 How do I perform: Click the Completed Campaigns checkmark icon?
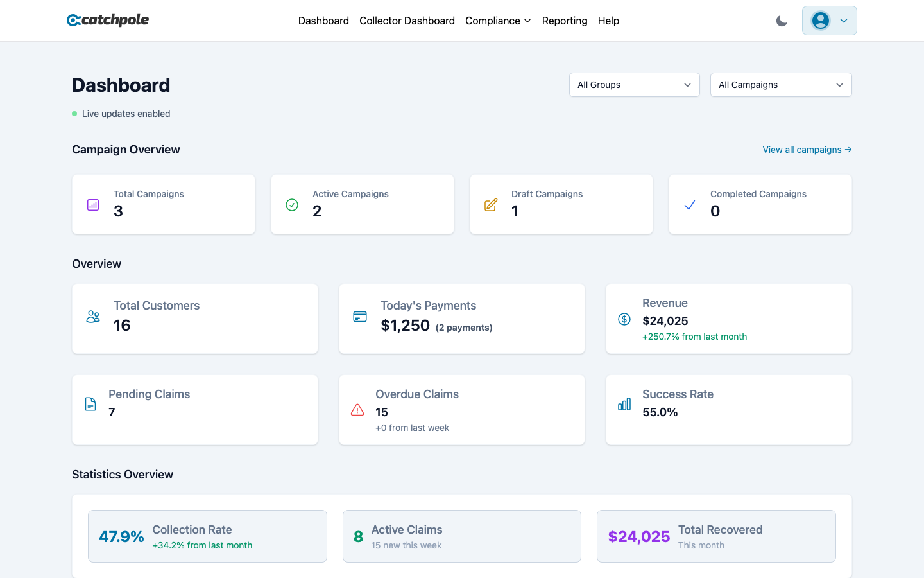point(689,204)
